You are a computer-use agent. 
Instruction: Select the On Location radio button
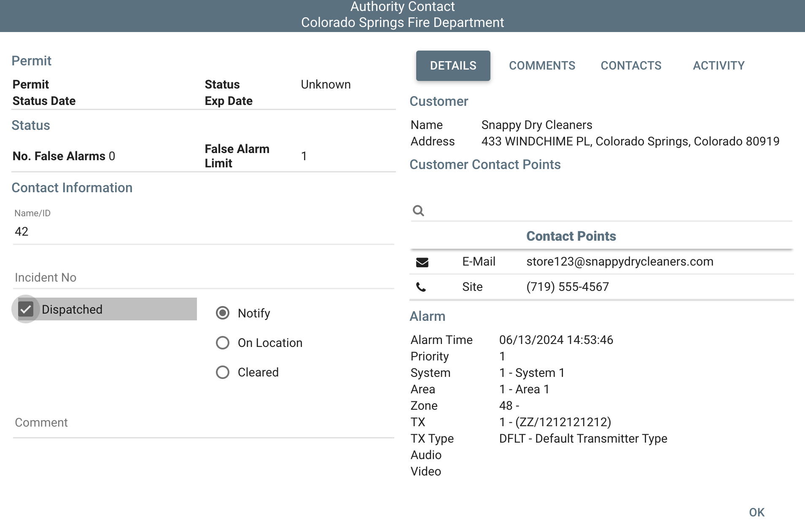[x=223, y=343]
